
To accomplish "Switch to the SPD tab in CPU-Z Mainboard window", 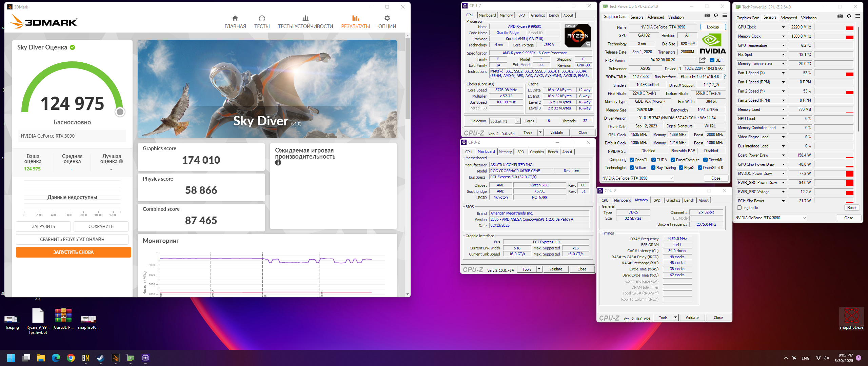I will click(520, 152).
